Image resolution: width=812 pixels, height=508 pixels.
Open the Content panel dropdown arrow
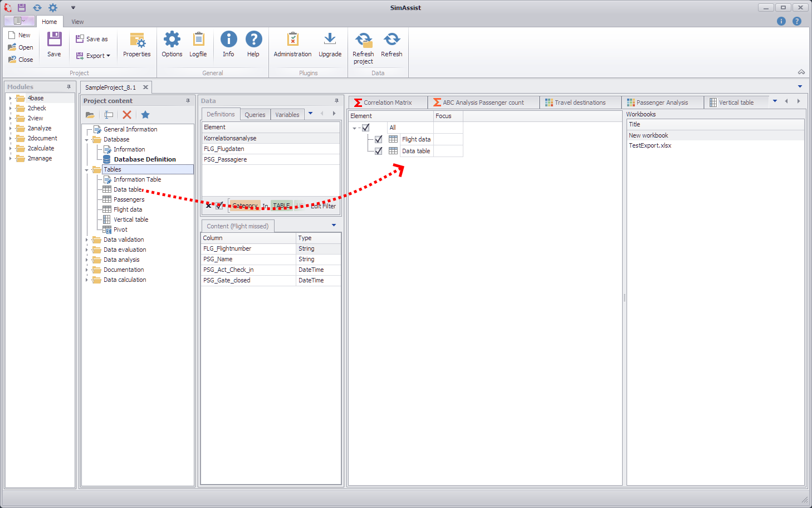click(x=334, y=225)
